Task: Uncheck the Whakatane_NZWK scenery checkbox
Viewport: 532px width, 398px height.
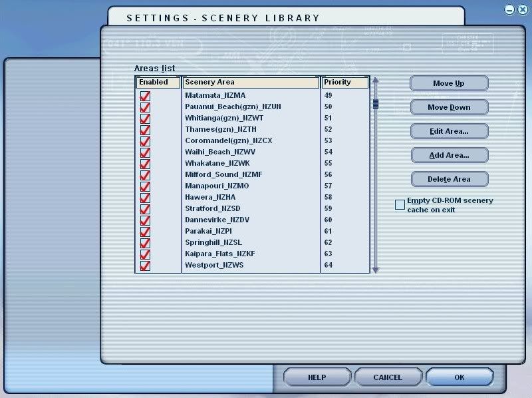Action: pos(145,164)
